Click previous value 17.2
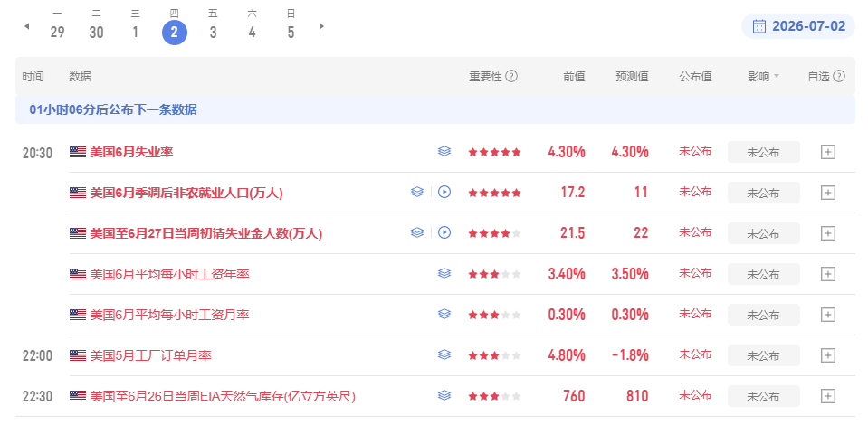The width and height of the screenshot is (868, 425). (573, 193)
